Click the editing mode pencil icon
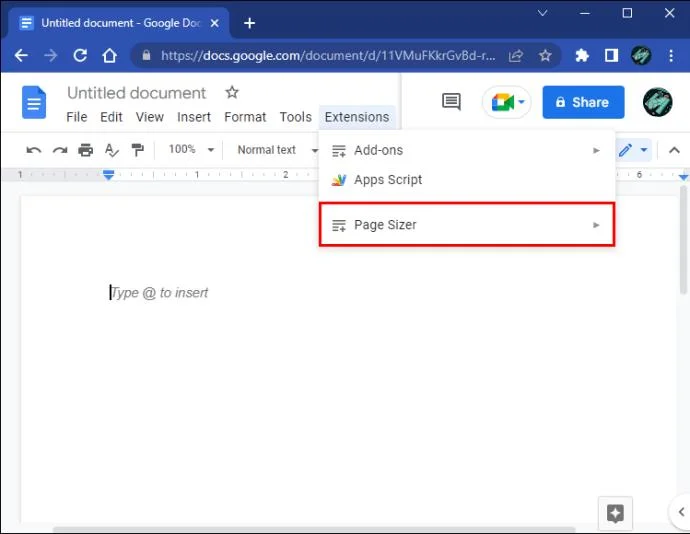Viewport: 690px width, 534px height. (625, 150)
